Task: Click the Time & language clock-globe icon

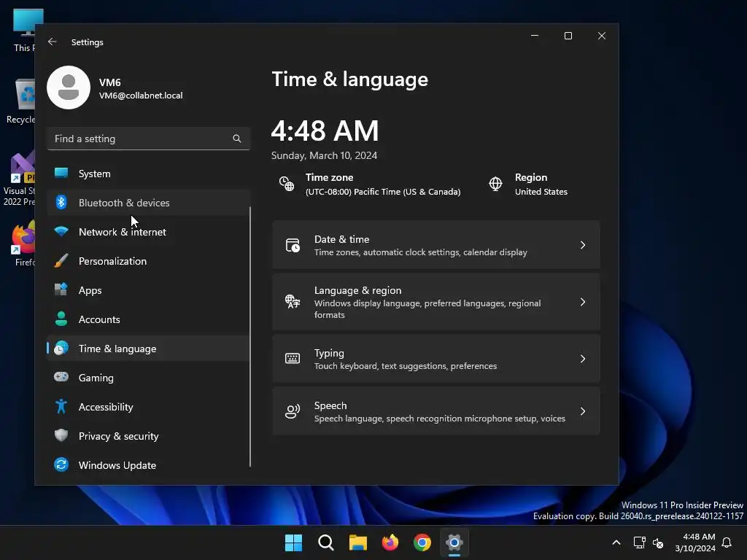Action: coord(61,348)
